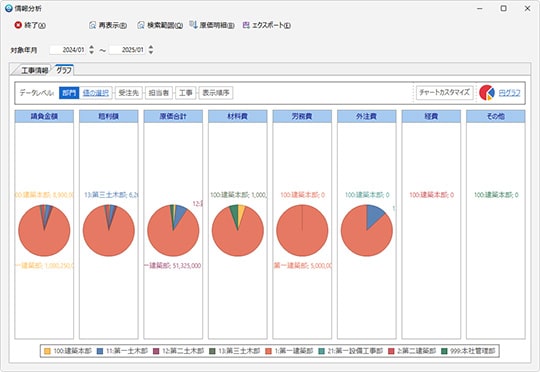
Task: Click the 情報分析 app icon in title bar
Action: tap(9, 8)
